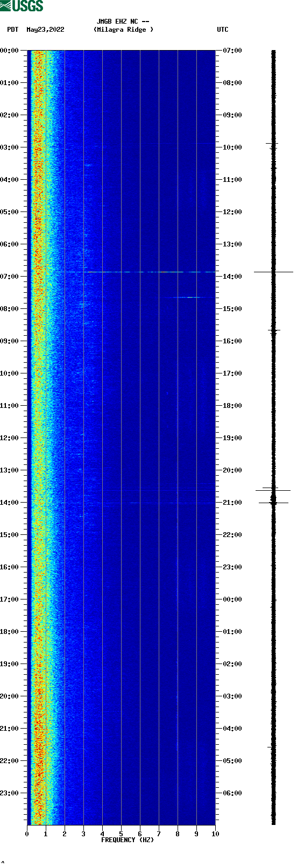Click the largest seismogram spike near 14:00 UTC
Image resolution: width=297 pixels, height=868 pixels.
click(x=273, y=272)
